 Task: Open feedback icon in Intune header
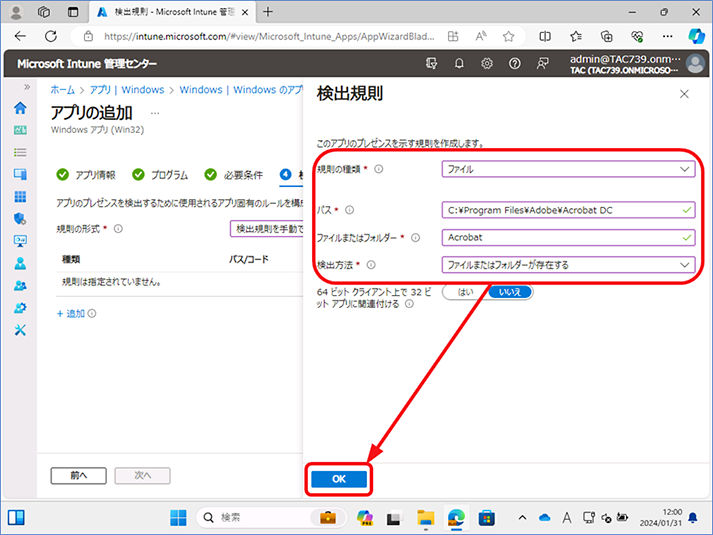542,64
